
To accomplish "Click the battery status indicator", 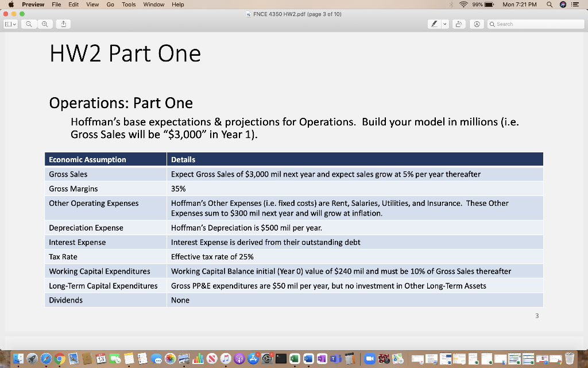I will point(483,5).
